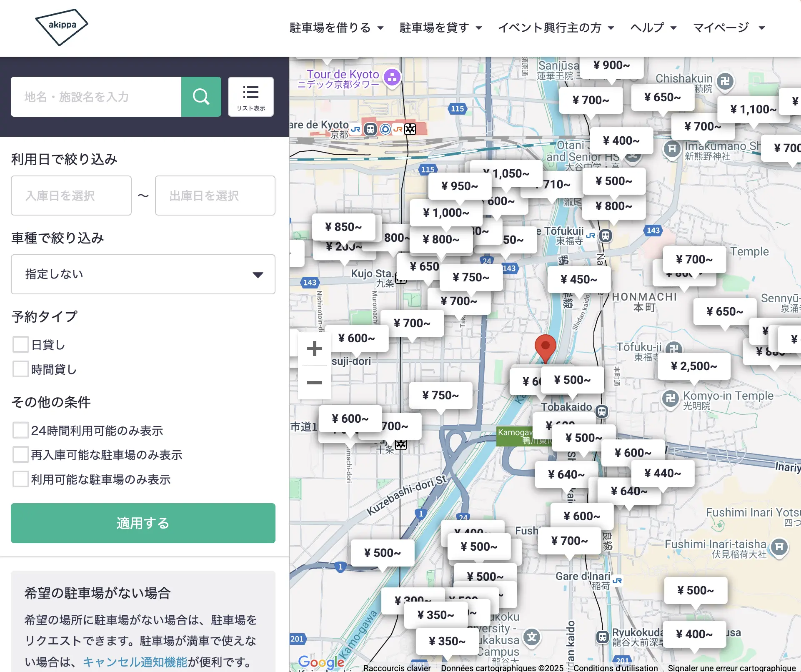
Task: Click the Kyoto station train icon
Action: pyautogui.click(x=370, y=129)
